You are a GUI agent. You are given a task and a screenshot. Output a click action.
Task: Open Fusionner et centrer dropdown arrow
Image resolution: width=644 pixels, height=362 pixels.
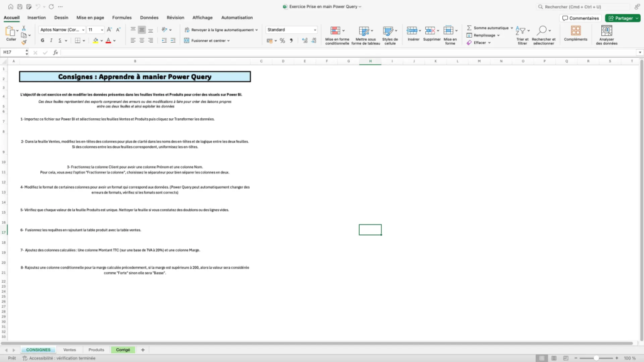(228, 41)
